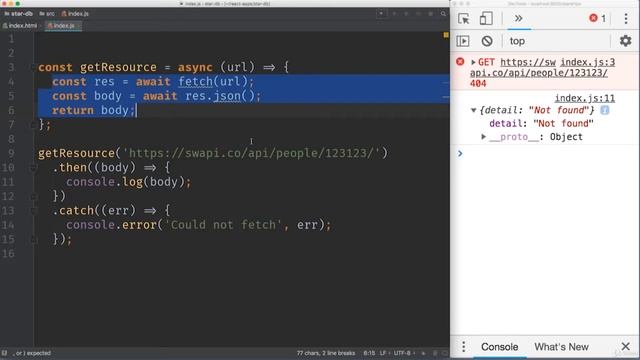Open the top JavaScript context selector
The image size is (640, 360).
[517, 41]
